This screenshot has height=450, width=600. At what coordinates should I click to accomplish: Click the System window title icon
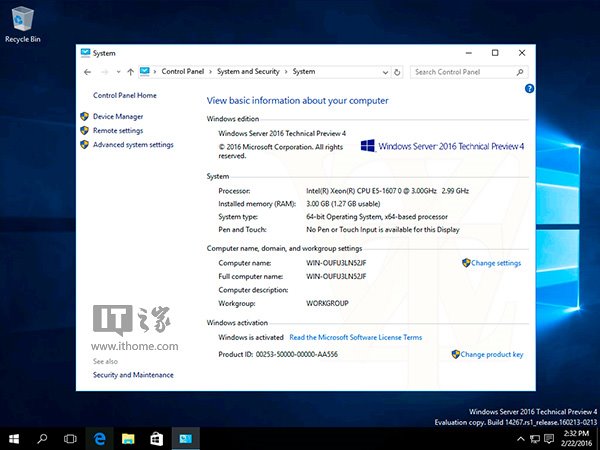coord(85,53)
